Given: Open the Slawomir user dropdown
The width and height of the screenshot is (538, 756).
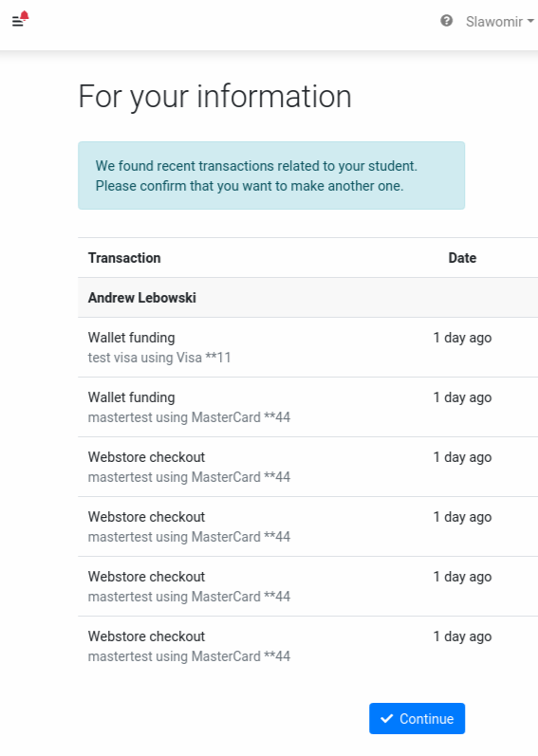Looking at the screenshot, I should [500, 21].
